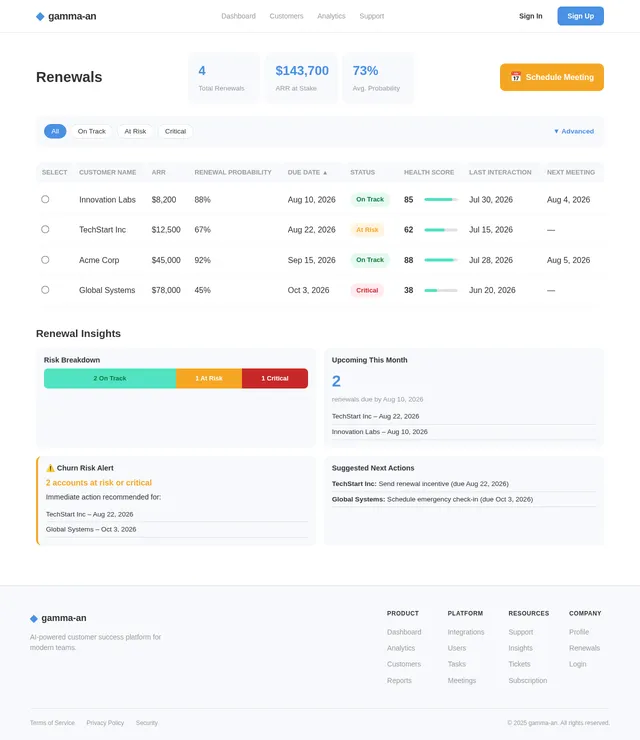Open Login footer link
This screenshot has height=740, width=640.
point(578,664)
